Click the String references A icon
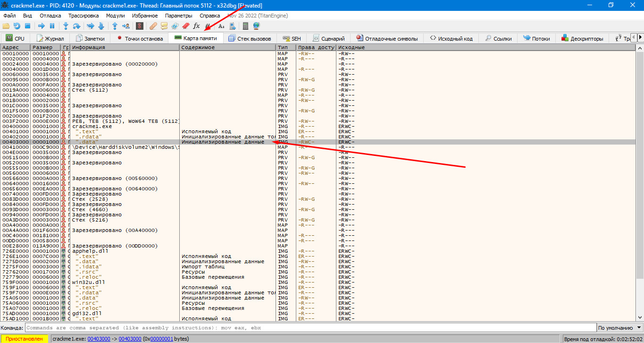Image resolution: width=644 pixels, height=343 pixels. coord(221,26)
